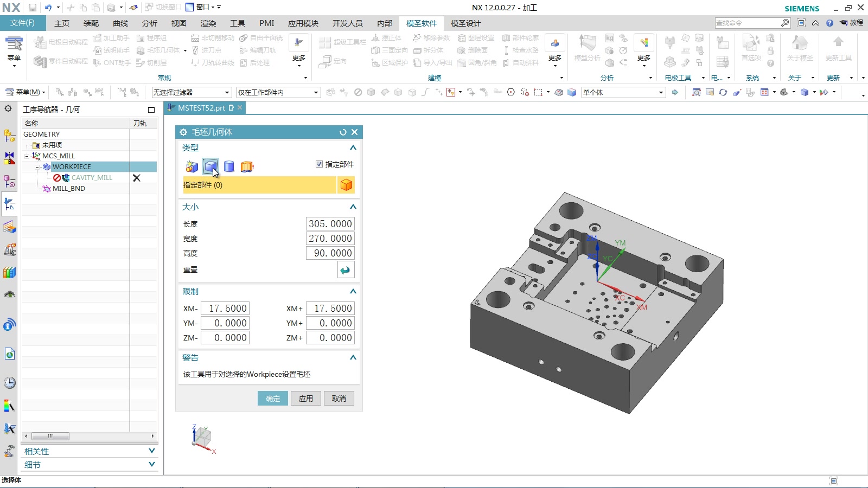The height and width of the screenshot is (488, 868).
Task: Click the 图层设置 layer settings tool
Action: 476,38
